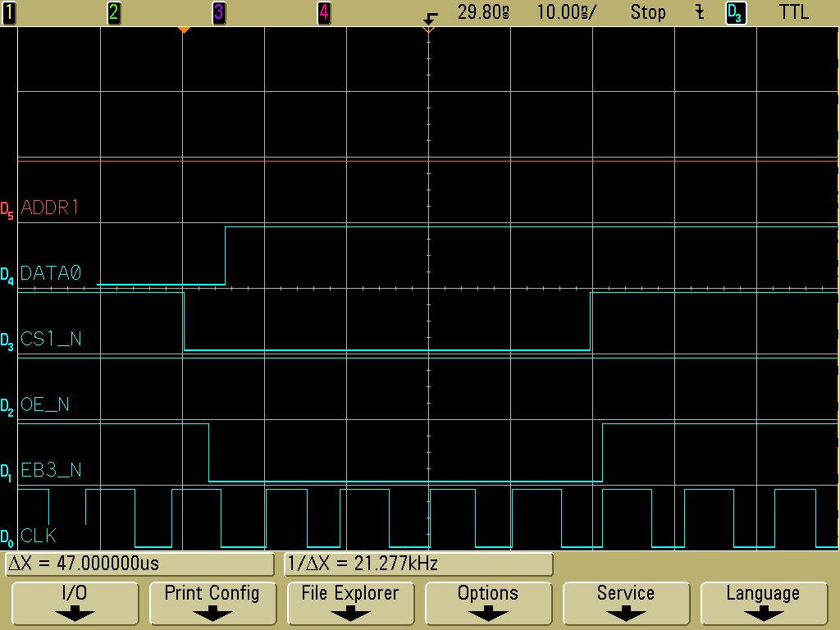Click the D3 trigger source badge
840x630 pixels.
pyautogui.click(x=736, y=12)
